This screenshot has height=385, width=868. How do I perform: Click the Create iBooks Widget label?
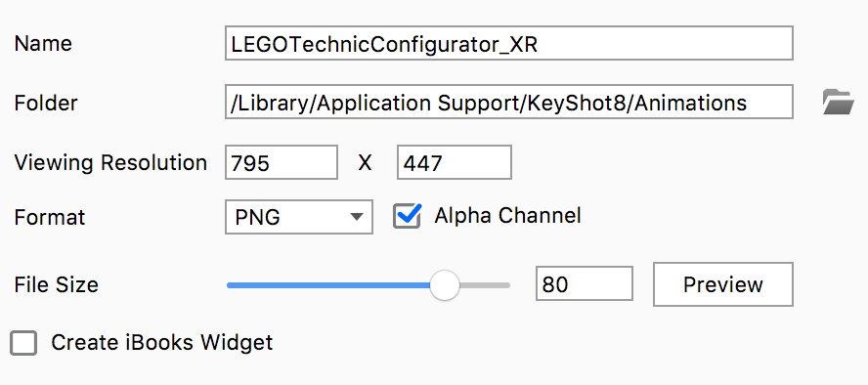tap(162, 343)
